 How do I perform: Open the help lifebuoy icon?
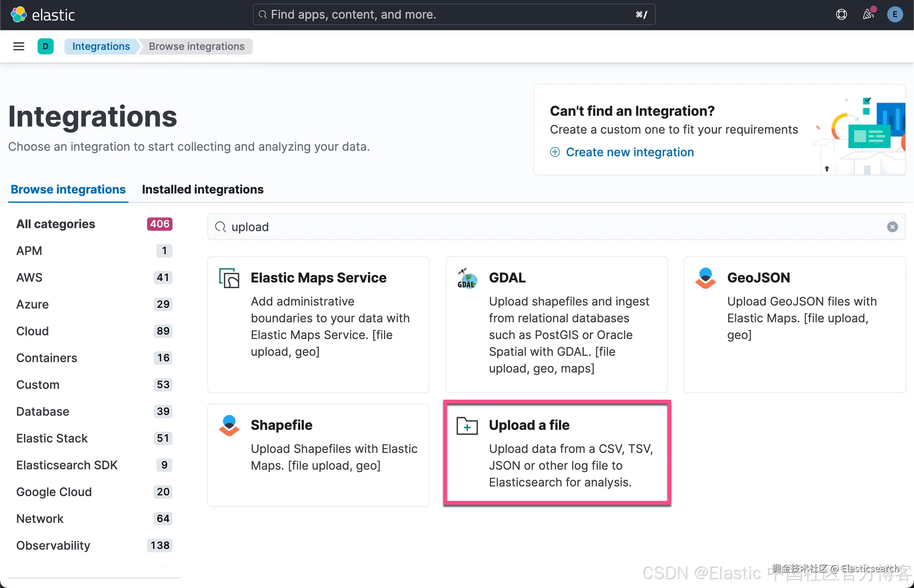841,15
